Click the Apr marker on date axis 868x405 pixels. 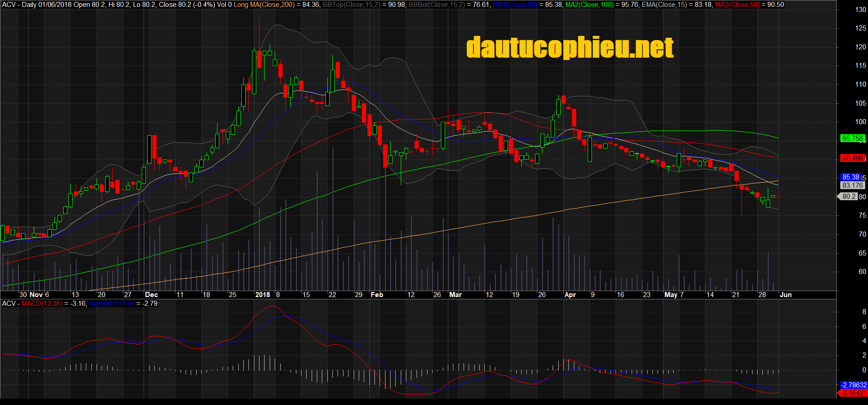tap(570, 295)
